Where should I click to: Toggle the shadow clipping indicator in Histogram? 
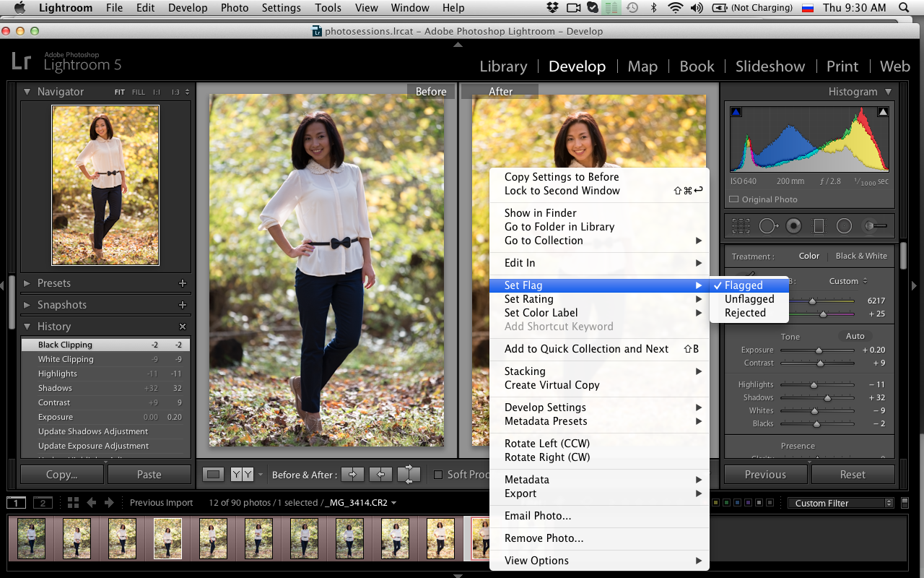tap(736, 112)
